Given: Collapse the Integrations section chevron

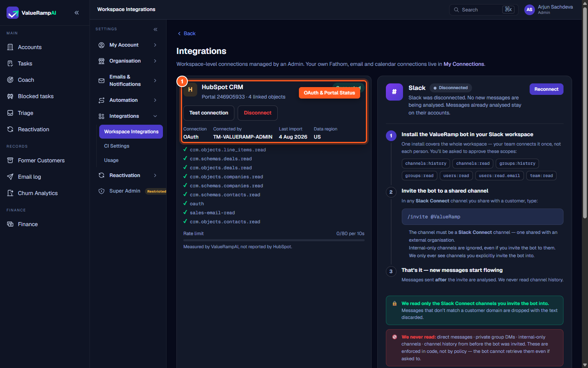Looking at the screenshot, I should pos(155,116).
